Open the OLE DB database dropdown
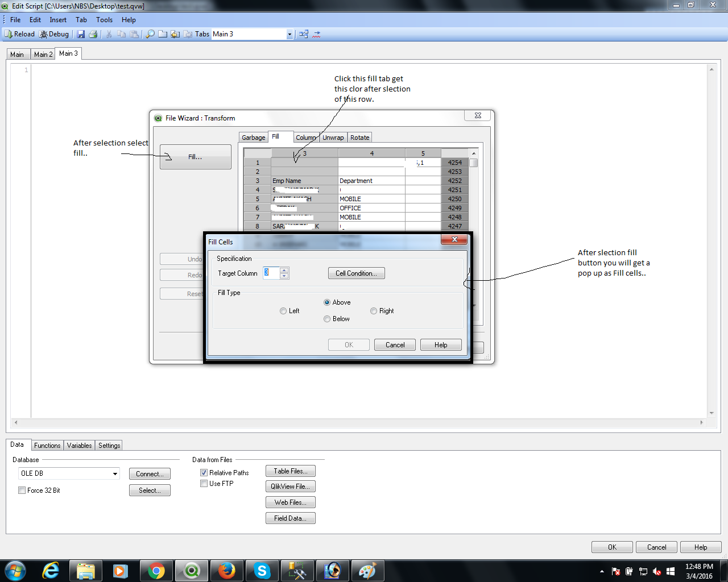728x582 pixels. pyautogui.click(x=115, y=473)
